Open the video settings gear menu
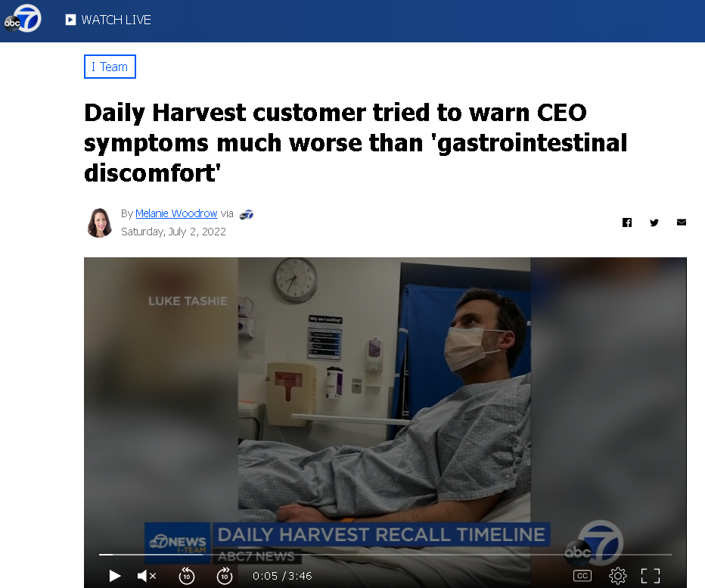This screenshot has width=705, height=588. [618, 576]
